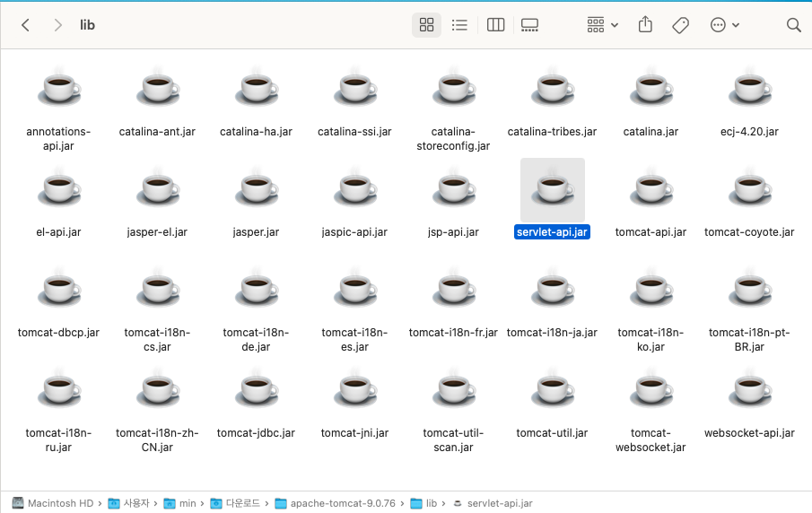Switch to gallery view
The height and width of the screenshot is (513, 812).
(529, 25)
